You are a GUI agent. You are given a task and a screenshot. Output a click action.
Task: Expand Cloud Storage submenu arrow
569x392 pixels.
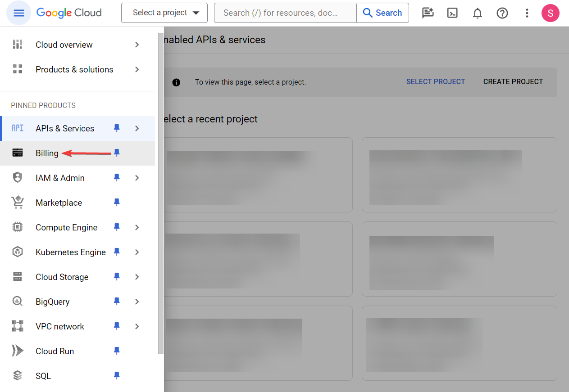pos(137,277)
